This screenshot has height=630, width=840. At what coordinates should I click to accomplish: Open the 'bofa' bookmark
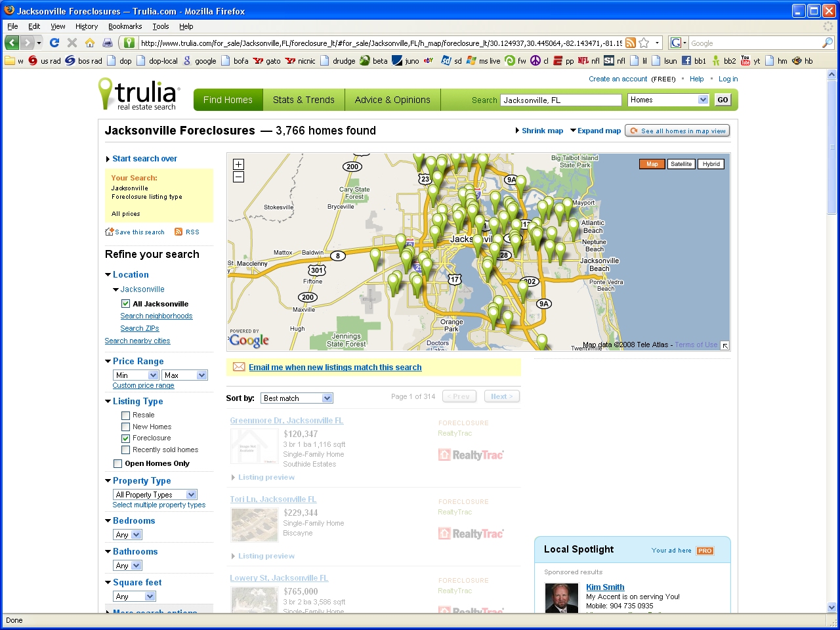click(235, 60)
